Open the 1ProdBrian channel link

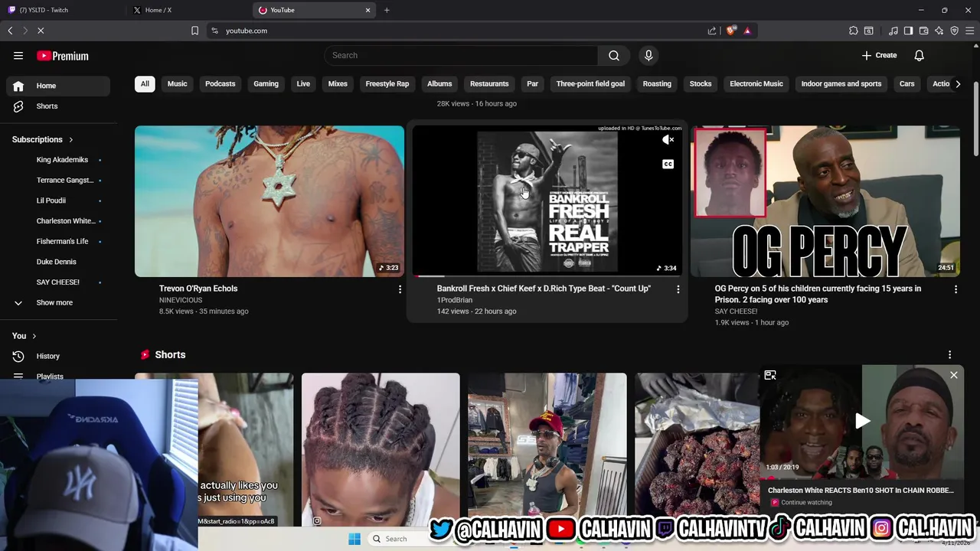click(x=455, y=300)
